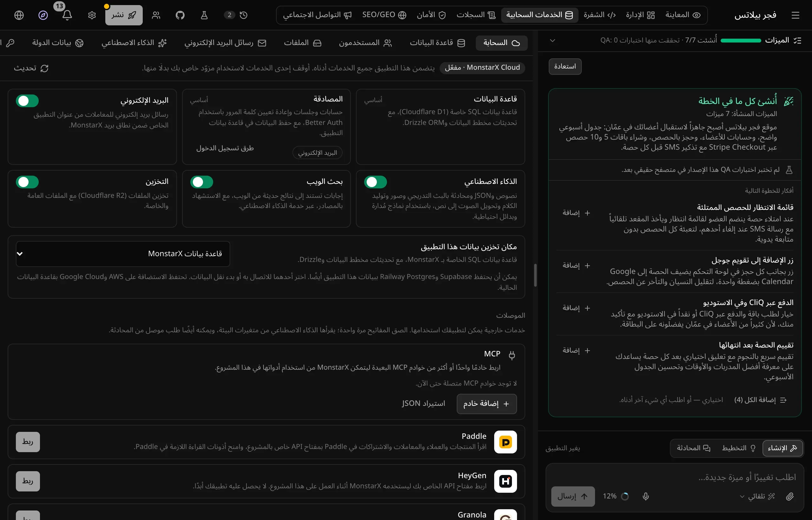Open the المستخدمون sub-tab
The width and height of the screenshot is (812, 520).
[x=365, y=43]
